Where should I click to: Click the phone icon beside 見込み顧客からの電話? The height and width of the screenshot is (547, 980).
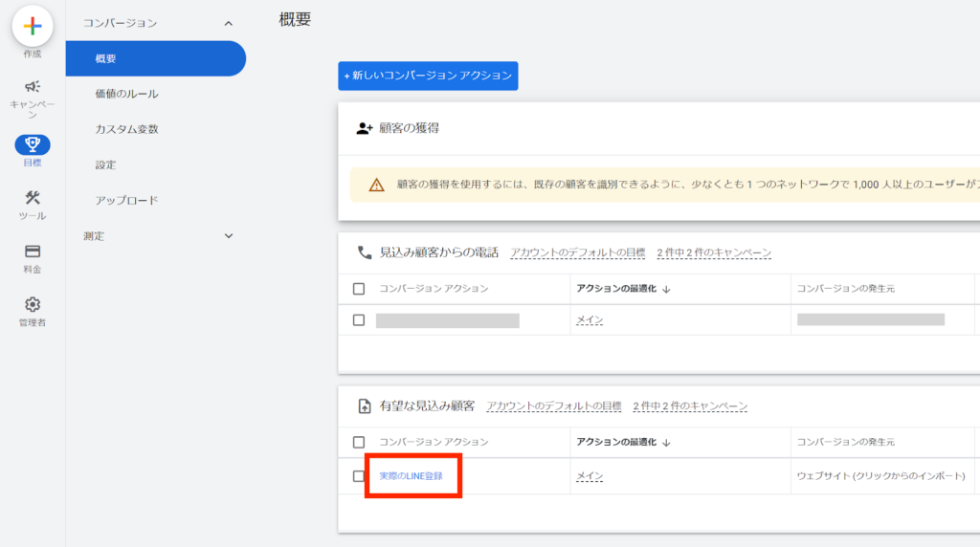click(x=365, y=252)
